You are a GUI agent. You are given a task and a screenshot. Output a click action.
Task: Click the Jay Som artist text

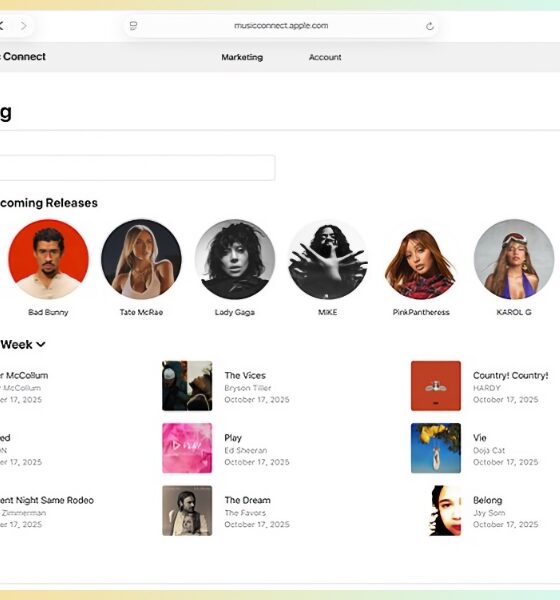(489, 513)
